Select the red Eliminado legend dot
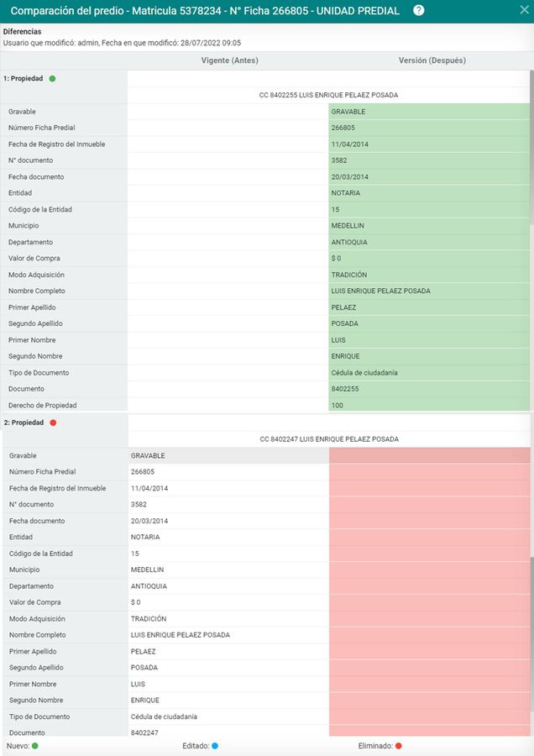This screenshot has width=534, height=756. (x=399, y=746)
